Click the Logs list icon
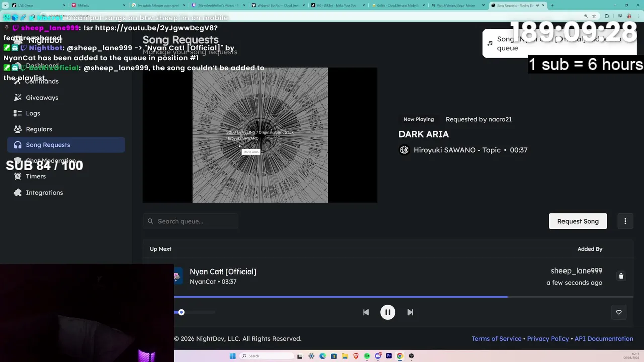Viewport: 644px width, 362px height. (x=18, y=113)
